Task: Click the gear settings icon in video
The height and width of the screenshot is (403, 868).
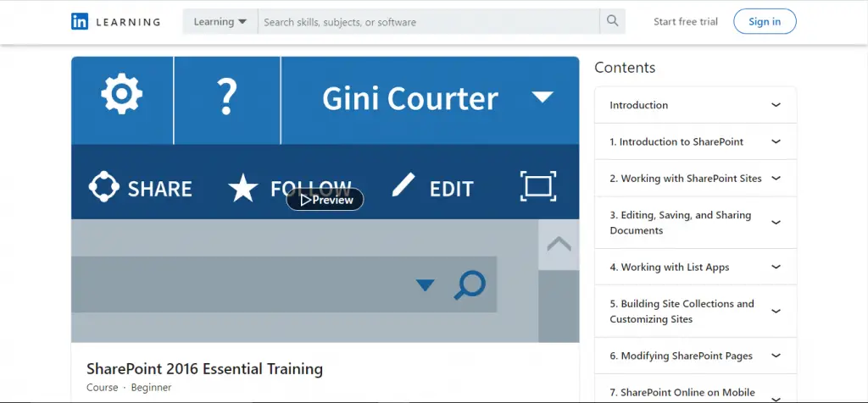Action: (122, 95)
